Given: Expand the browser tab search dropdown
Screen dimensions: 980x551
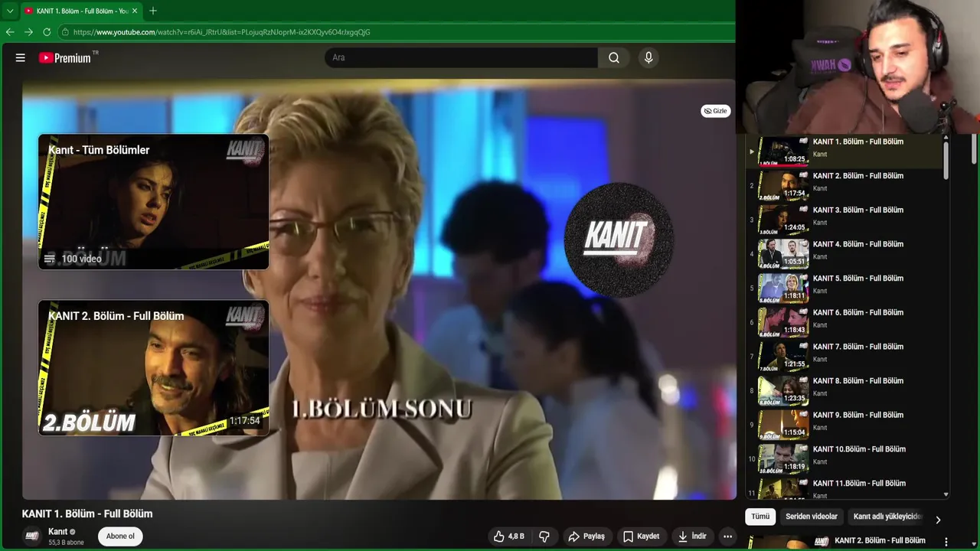Looking at the screenshot, I should 10,11.
